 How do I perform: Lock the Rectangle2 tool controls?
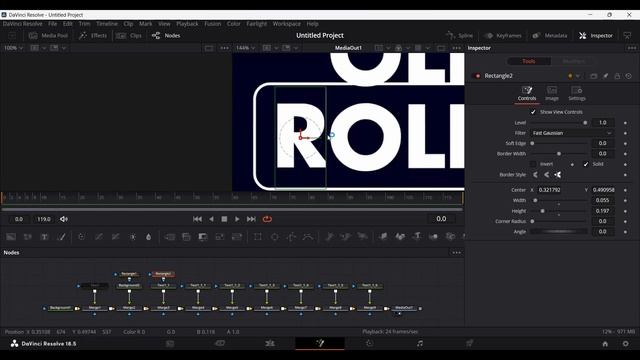[x=617, y=76]
